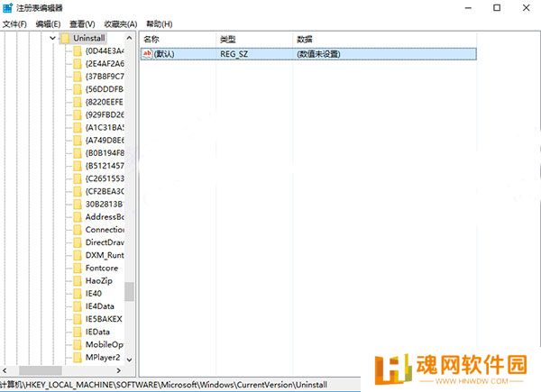Click tree vertical scrollbar thumb
Image resolution: width=541 pixels, height=392 pixels.
click(129, 292)
